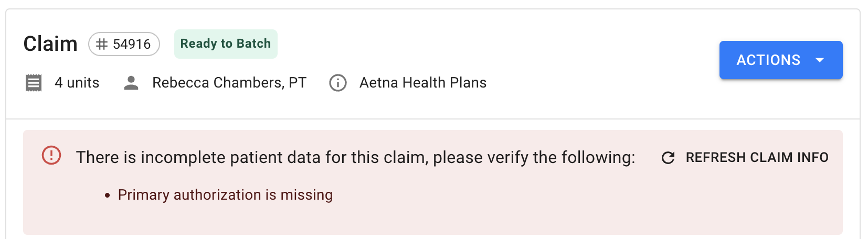The image size is (868, 239).
Task: Click the incomplete patient data warning message
Action: 355,157
